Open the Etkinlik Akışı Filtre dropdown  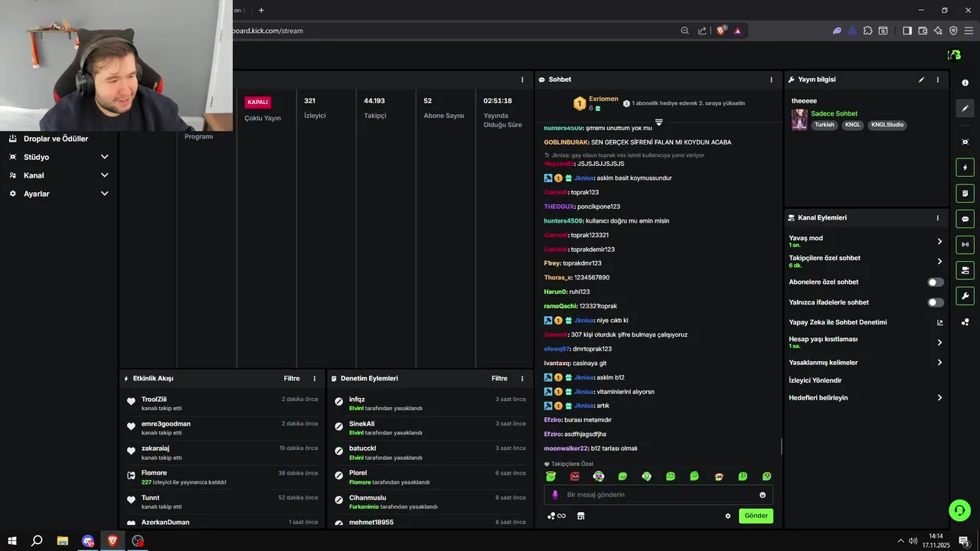coord(292,379)
